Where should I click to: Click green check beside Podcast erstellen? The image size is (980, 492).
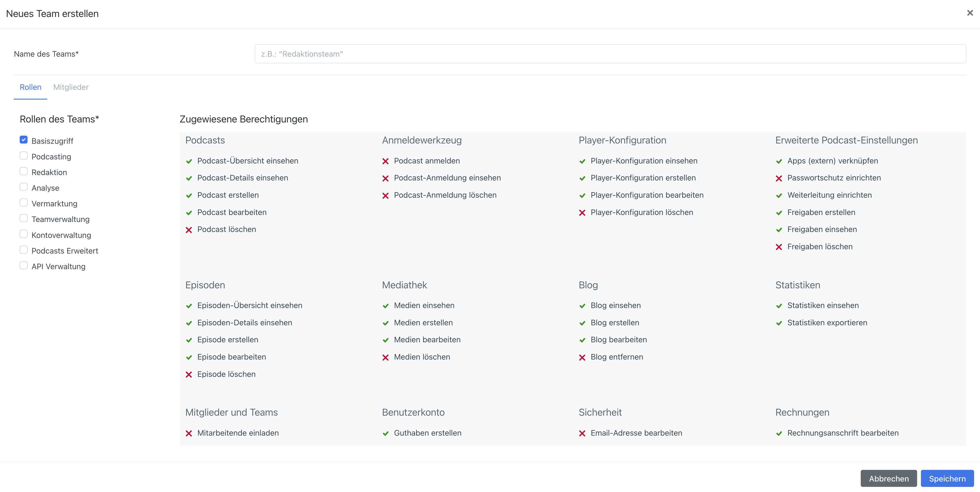[189, 196]
